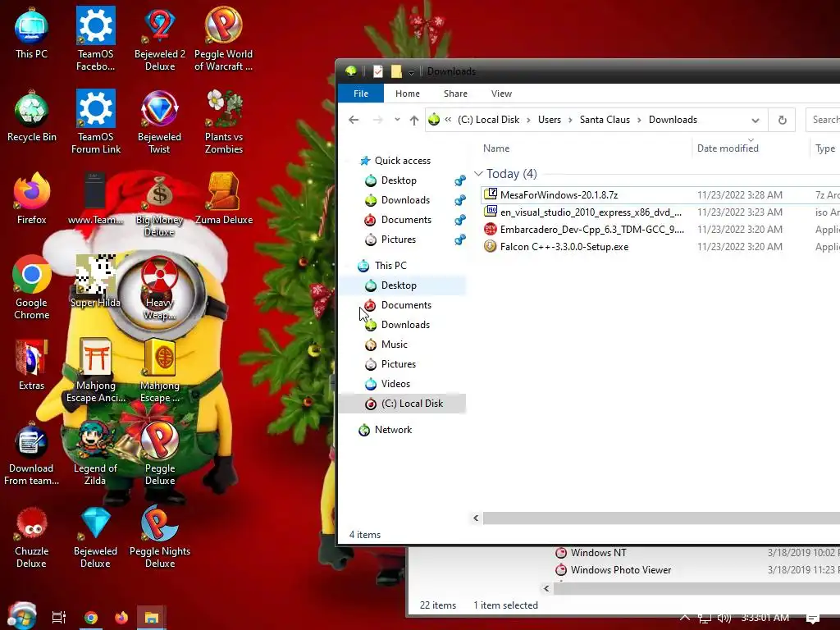The image size is (840, 630).
Task: Click horizontal scrollbar left arrow in Downloads
Action: click(x=476, y=518)
